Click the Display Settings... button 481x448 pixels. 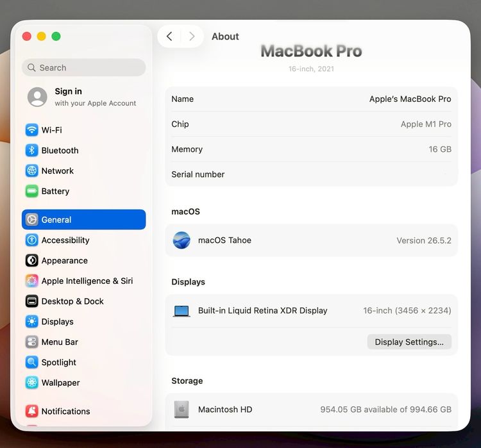coord(409,342)
